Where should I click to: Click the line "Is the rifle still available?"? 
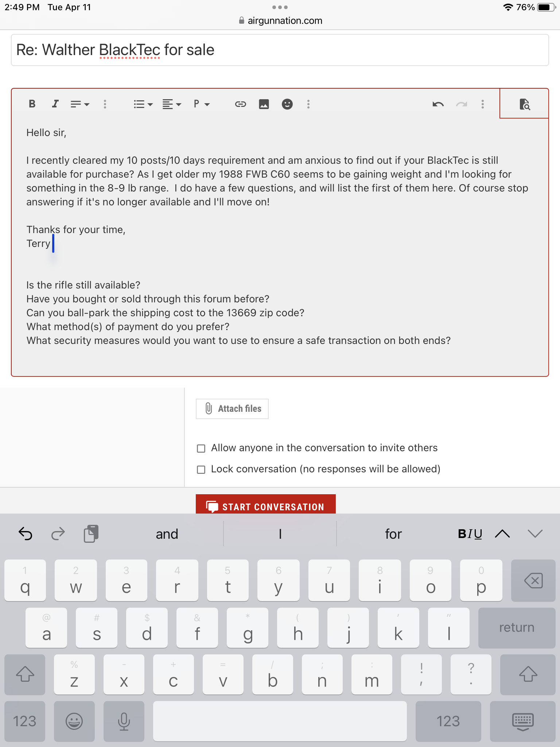(x=83, y=285)
